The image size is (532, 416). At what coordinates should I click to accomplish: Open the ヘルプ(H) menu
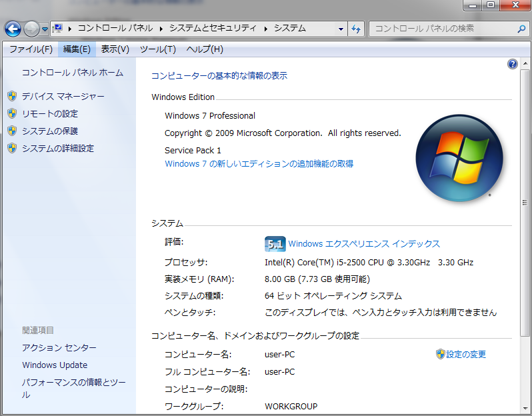tap(205, 49)
